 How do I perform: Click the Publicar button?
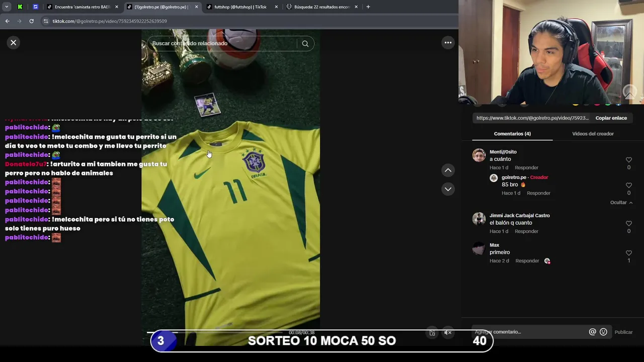tap(623, 332)
